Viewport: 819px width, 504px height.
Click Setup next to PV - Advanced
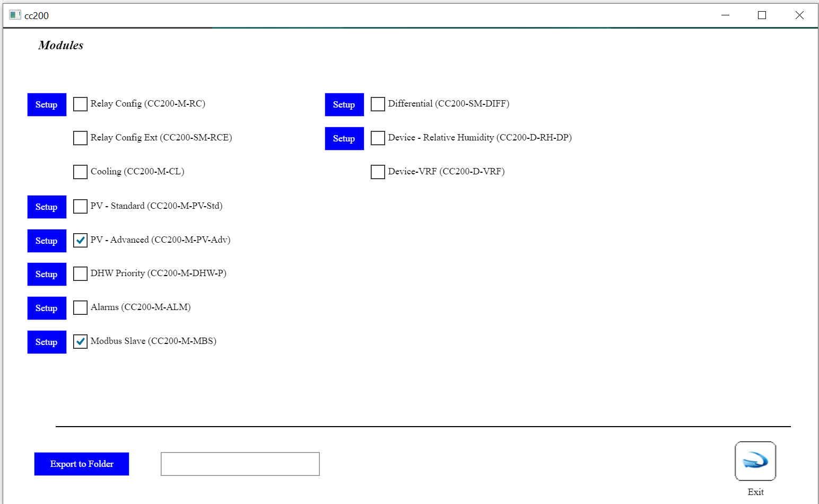[47, 241]
